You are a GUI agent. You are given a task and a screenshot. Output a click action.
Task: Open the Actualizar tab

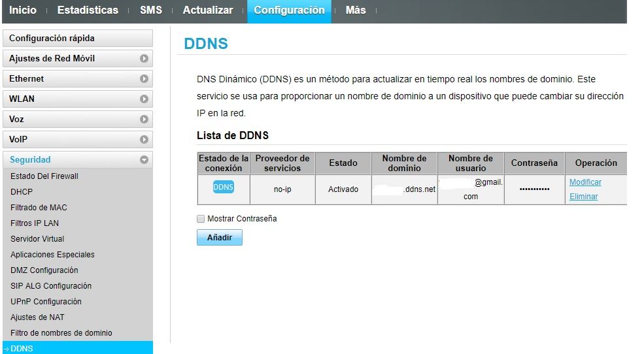click(207, 10)
